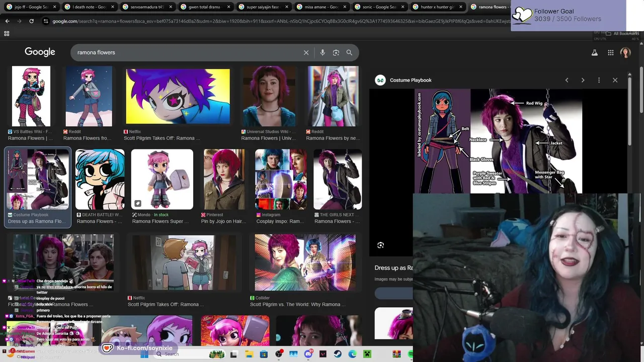The image size is (644, 362).
Task: Start a voice search with the microphone
Action: [x=323, y=52]
